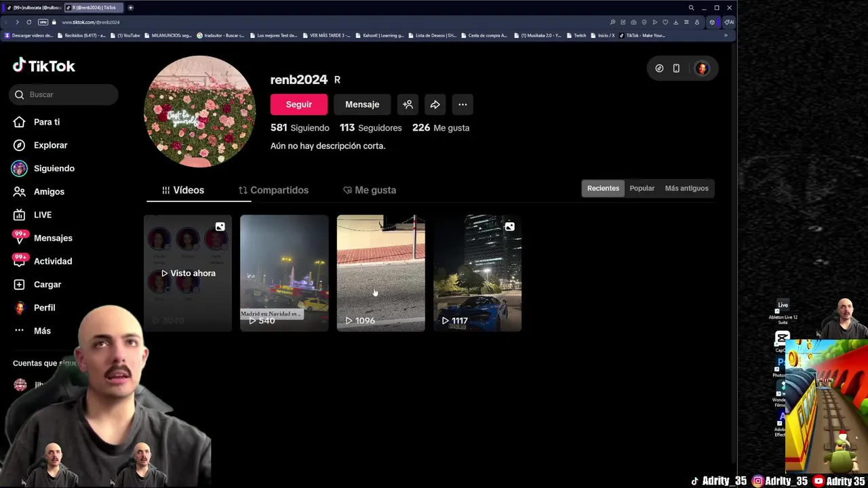Select the @renb2024 TikTok browser tab
The image size is (868, 488).
point(94,7)
